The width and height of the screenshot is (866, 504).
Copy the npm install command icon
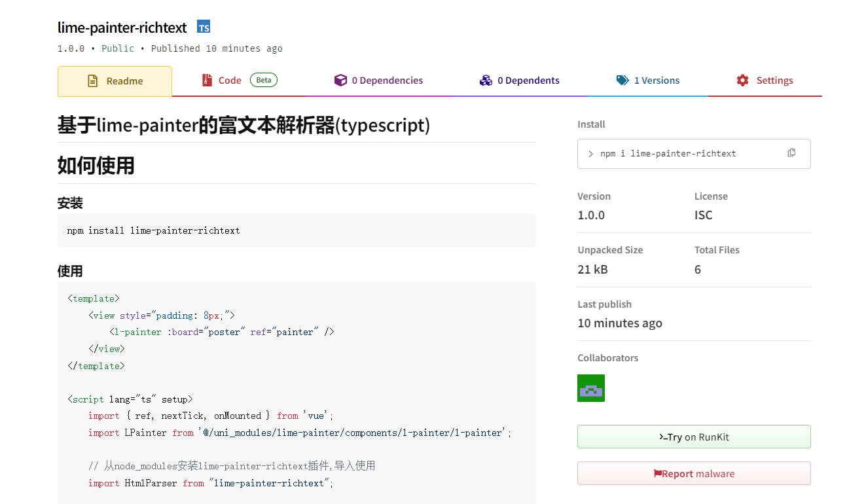click(x=791, y=153)
